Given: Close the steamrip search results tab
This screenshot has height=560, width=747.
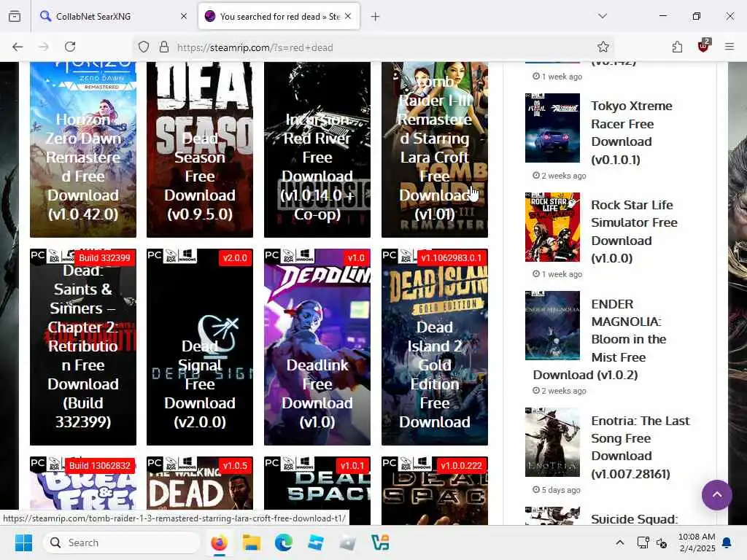Looking at the screenshot, I should [x=348, y=16].
